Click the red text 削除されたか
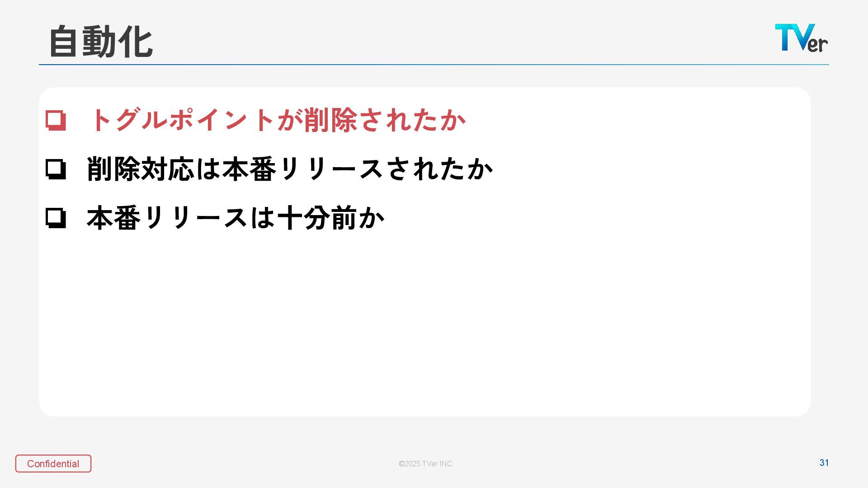The image size is (868, 488). (384, 120)
